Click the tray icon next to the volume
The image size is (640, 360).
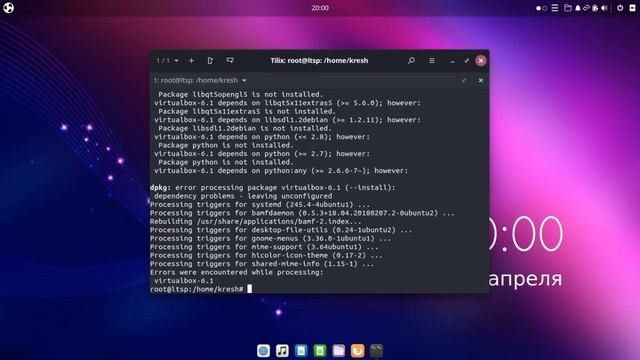pos(595,8)
